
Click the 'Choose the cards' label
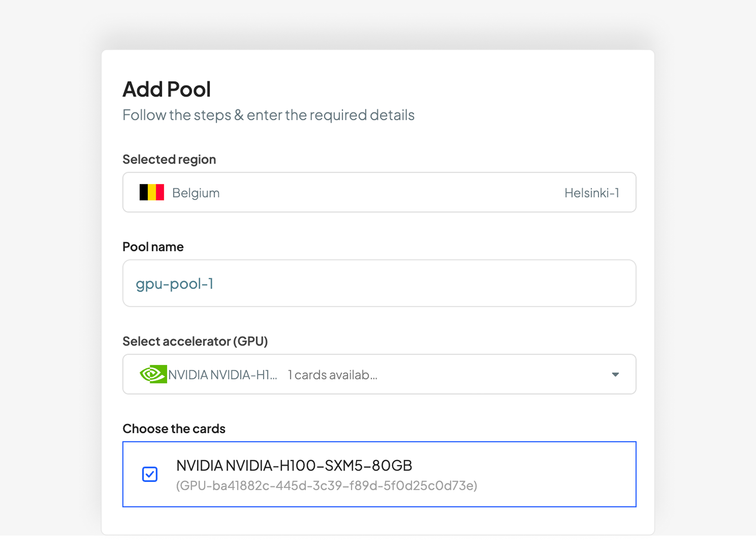pos(174,429)
